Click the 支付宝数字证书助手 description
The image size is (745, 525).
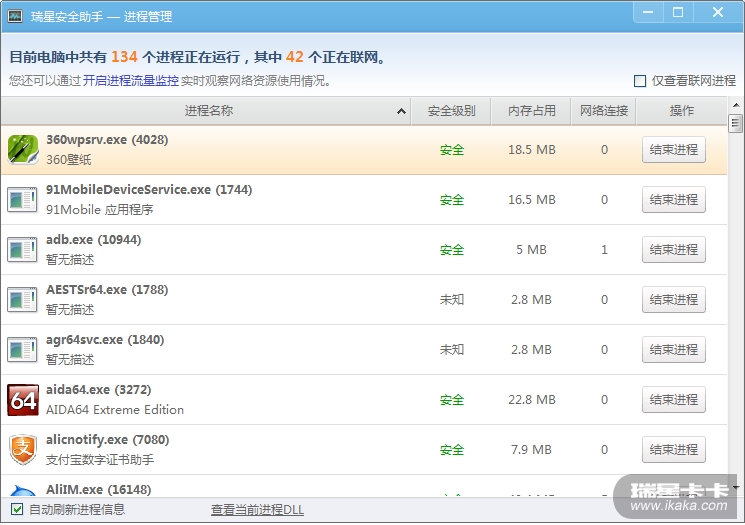(x=100, y=460)
